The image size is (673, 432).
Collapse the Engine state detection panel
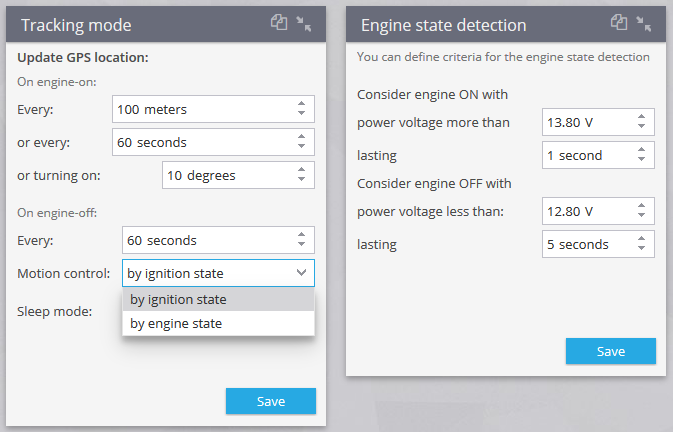[x=644, y=24]
